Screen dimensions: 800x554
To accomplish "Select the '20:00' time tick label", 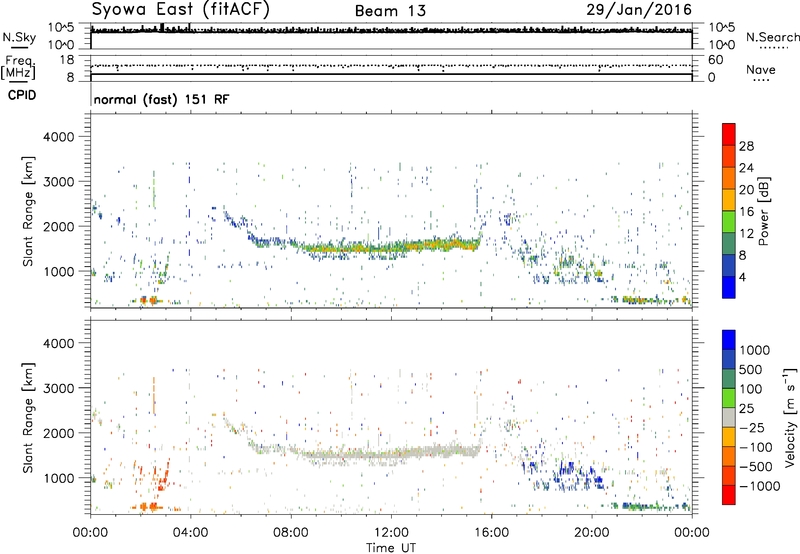I will point(591,533).
